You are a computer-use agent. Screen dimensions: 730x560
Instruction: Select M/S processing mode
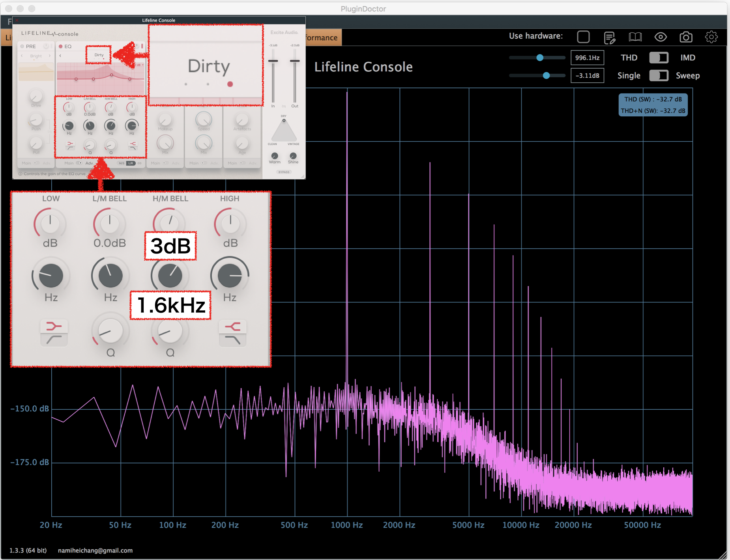(x=122, y=163)
